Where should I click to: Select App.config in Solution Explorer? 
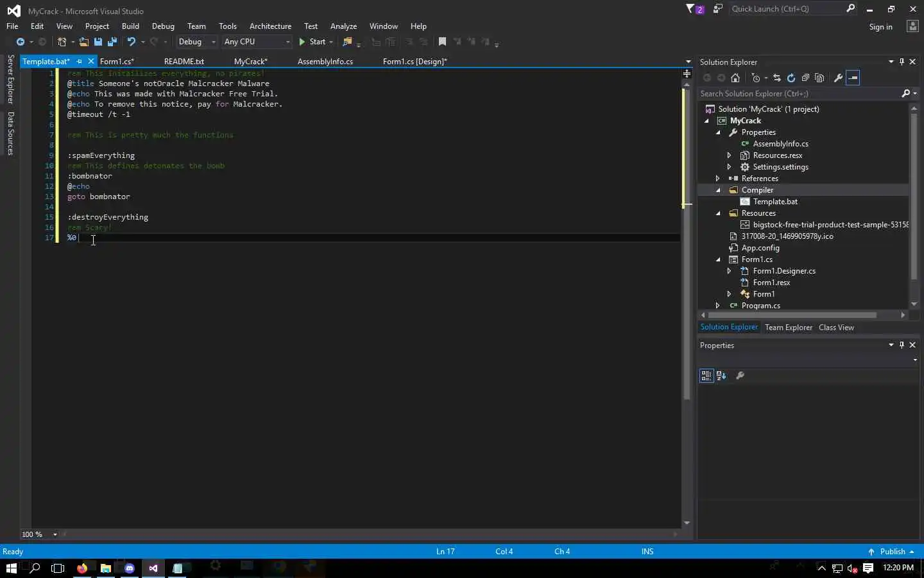760,248
